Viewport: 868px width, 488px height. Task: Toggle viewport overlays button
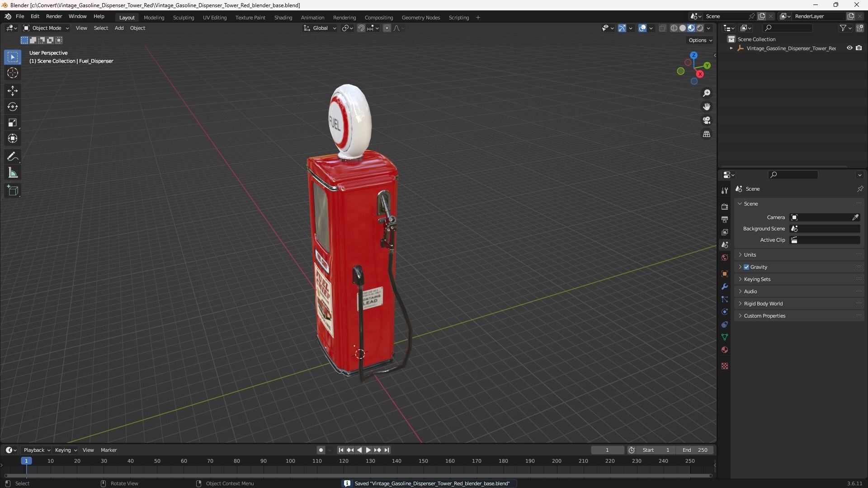pos(642,28)
